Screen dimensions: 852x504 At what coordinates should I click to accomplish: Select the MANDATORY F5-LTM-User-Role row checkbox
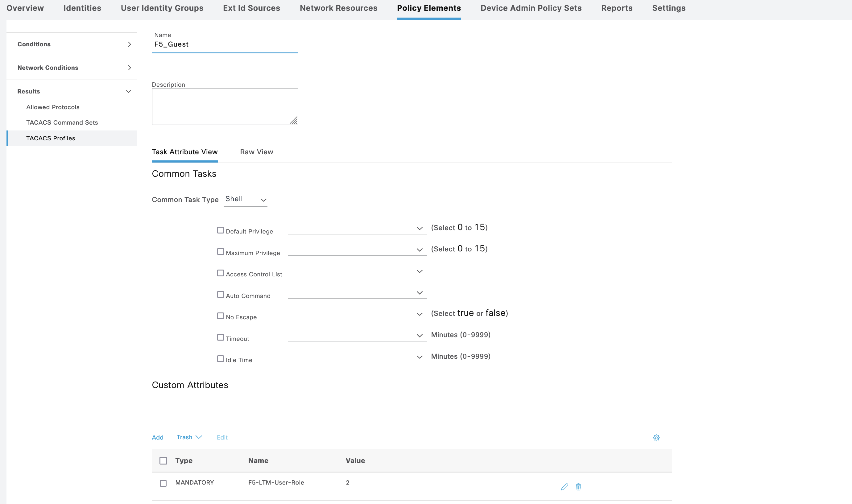coord(163,483)
